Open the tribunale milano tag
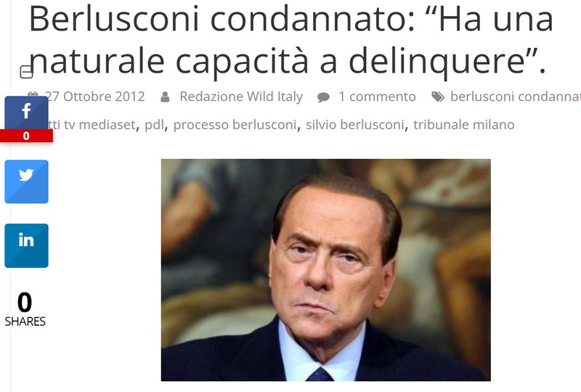Viewport: 581px width, 392px height. point(464,125)
